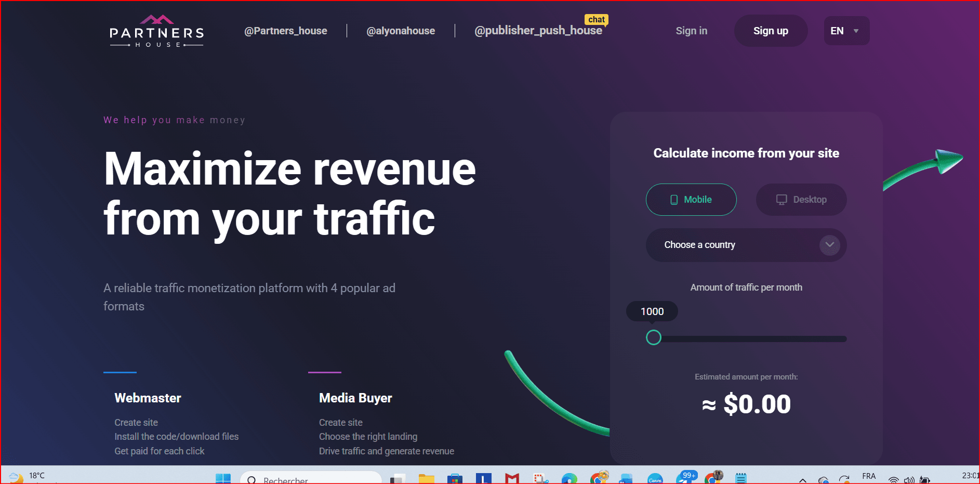Image resolution: width=980 pixels, height=484 pixels.
Task: Click the chevron in the country selector
Action: pos(829,245)
